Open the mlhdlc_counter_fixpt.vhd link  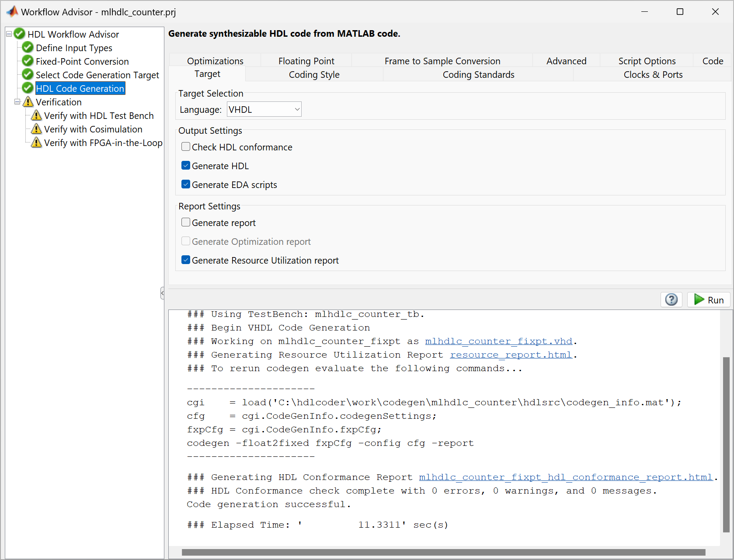coord(498,341)
